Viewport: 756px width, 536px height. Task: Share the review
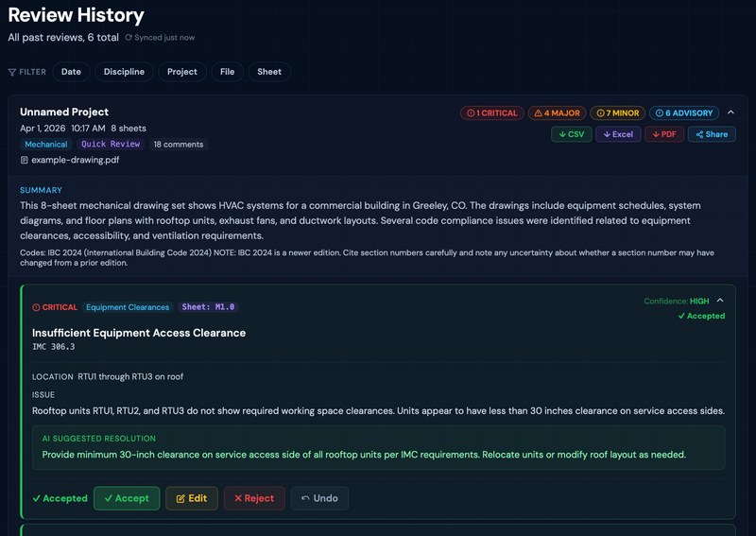(712, 134)
